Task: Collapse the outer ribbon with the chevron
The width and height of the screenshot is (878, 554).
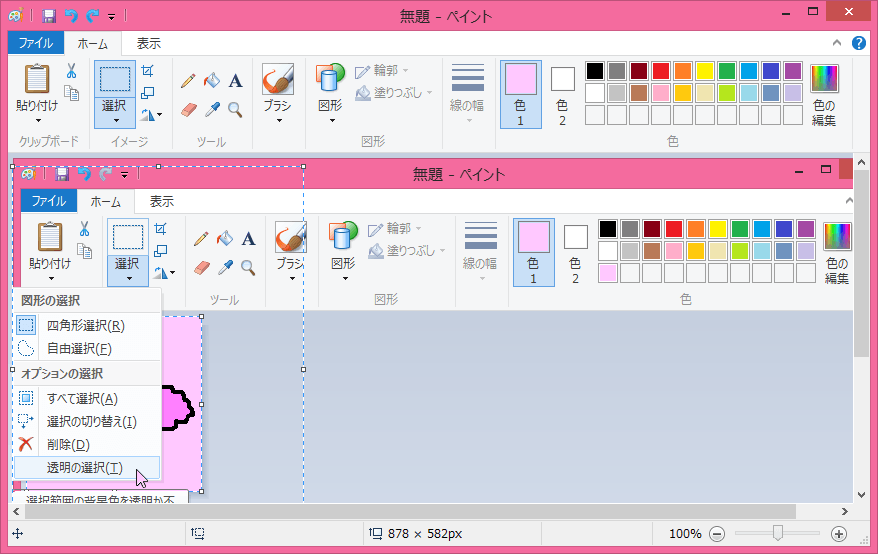Action: [837, 43]
